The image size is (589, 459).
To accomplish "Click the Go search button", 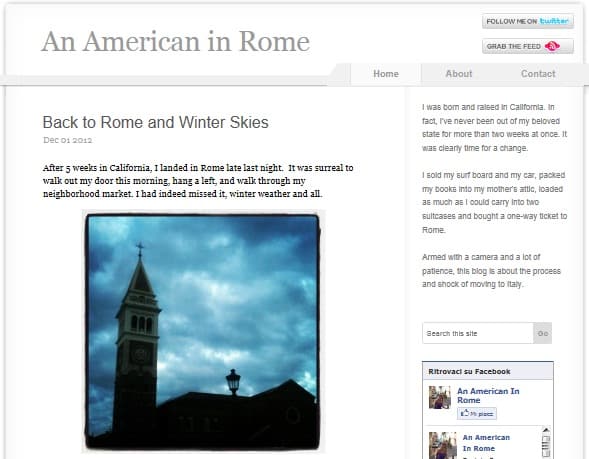I will (543, 333).
